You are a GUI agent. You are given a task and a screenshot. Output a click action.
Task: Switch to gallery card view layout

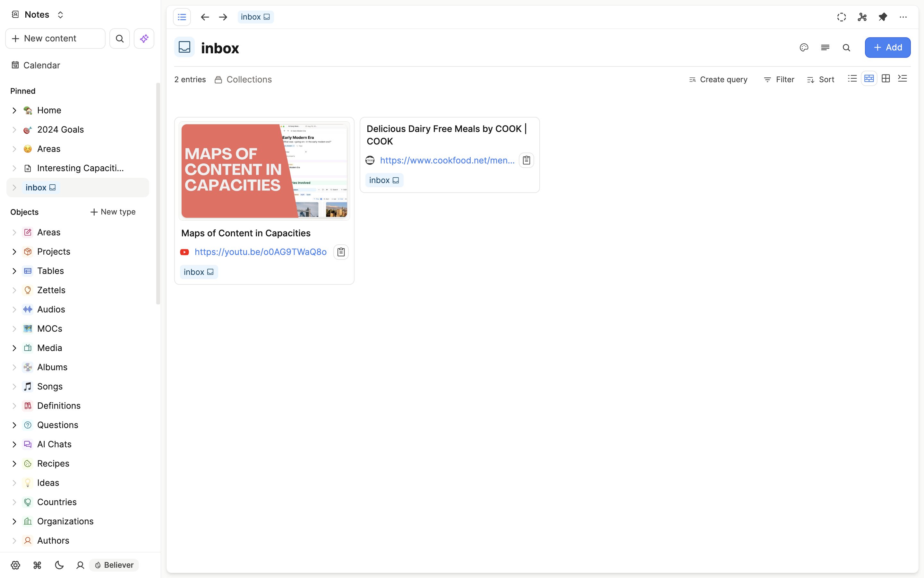point(869,79)
